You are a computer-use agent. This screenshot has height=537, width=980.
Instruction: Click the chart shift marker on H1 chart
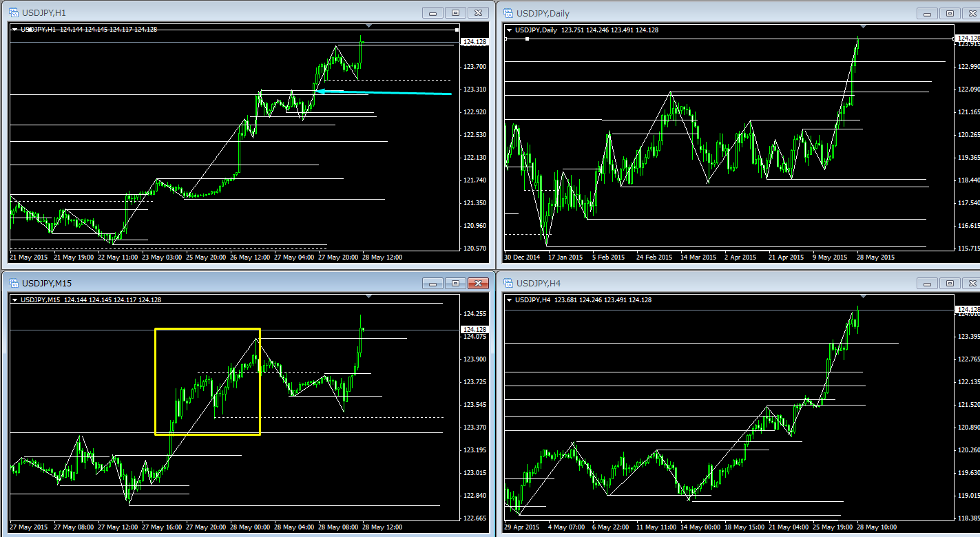(368, 26)
